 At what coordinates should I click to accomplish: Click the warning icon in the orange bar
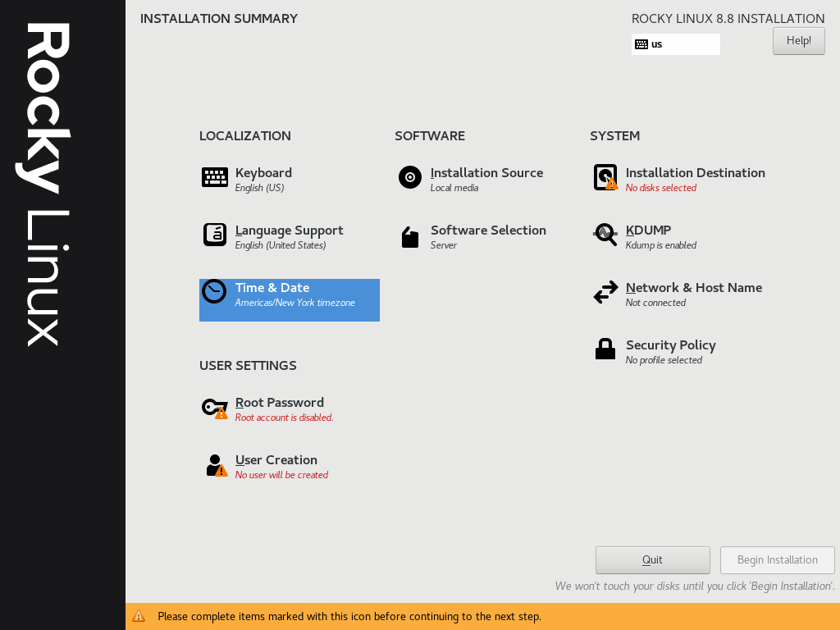coord(139,616)
